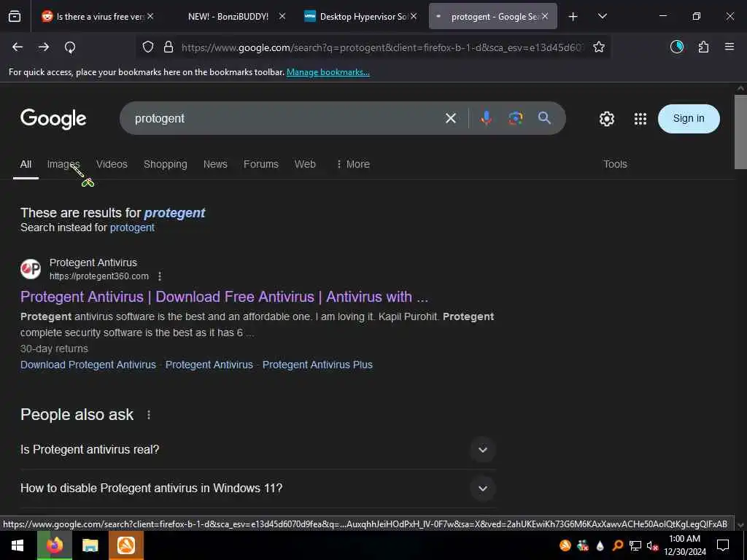Click the orange magnifier tray icon
The width and height of the screenshot is (747, 560).
(x=617, y=545)
